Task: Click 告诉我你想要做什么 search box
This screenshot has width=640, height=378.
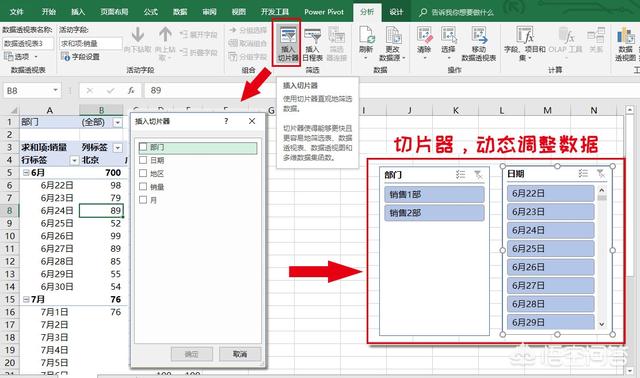Action: [x=457, y=12]
